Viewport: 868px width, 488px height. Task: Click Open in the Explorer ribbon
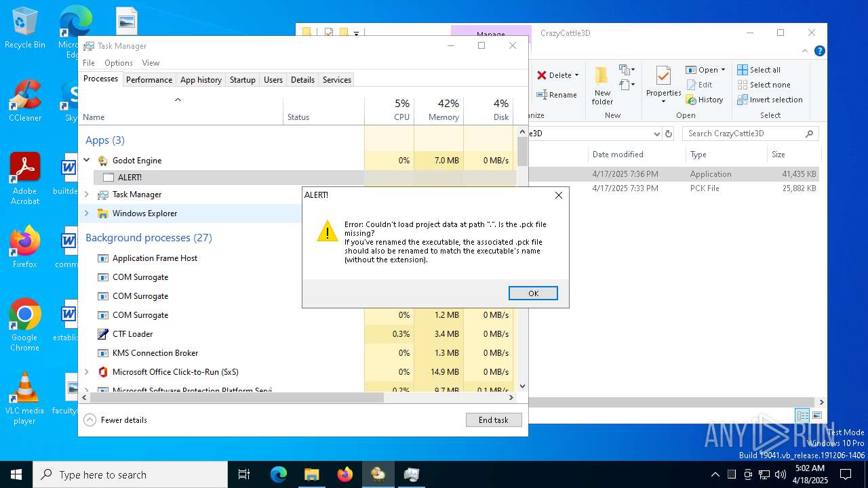point(702,70)
